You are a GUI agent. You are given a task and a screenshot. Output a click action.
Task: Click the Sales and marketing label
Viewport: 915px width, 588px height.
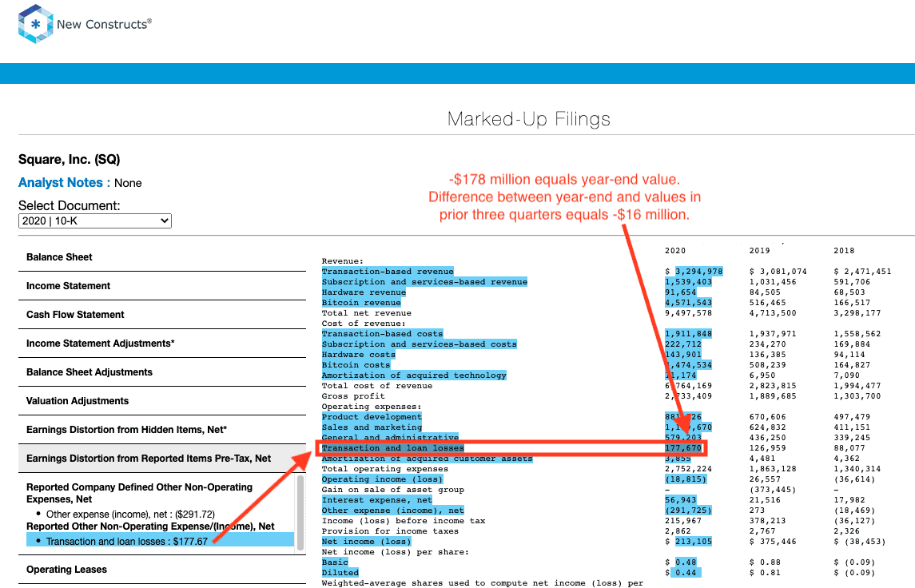point(372,427)
